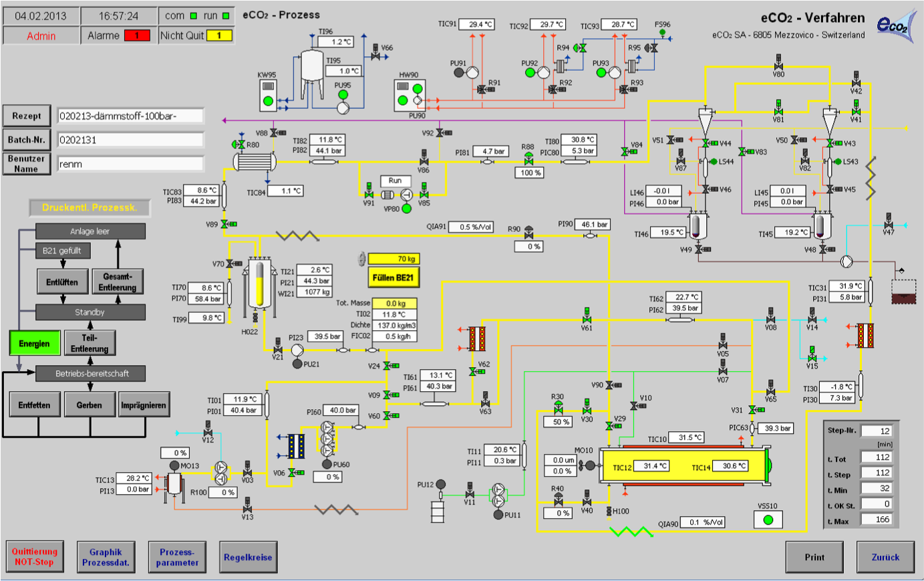Click the PU21 pump symbol
Screen dimensions: 924x581
coord(298,350)
